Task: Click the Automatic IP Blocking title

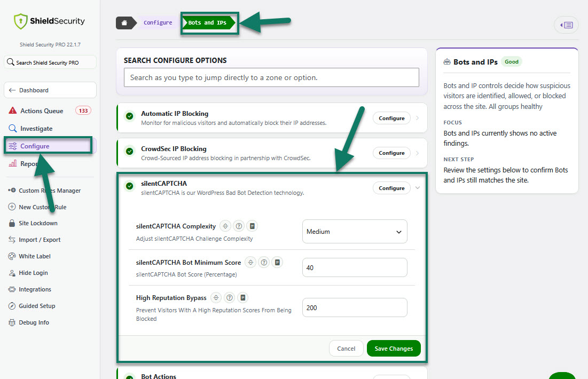Action: coord(175,114)
